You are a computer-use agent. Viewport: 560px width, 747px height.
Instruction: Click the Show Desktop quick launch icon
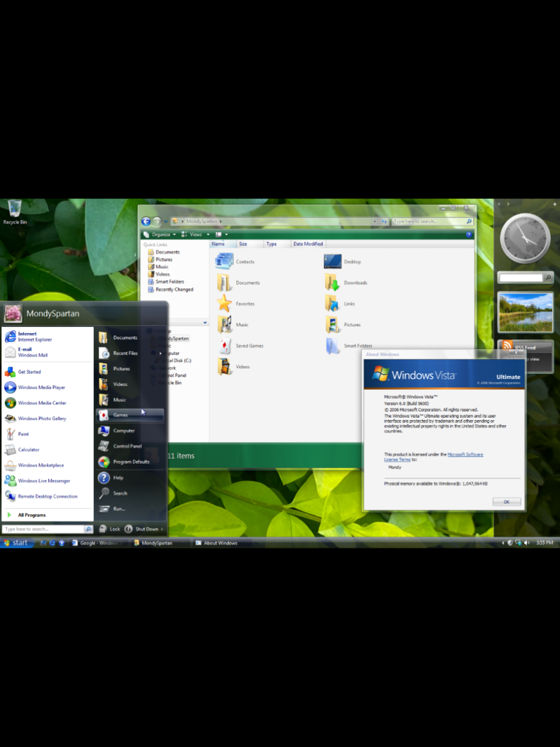pyautogui.click(x=43, y=543)
